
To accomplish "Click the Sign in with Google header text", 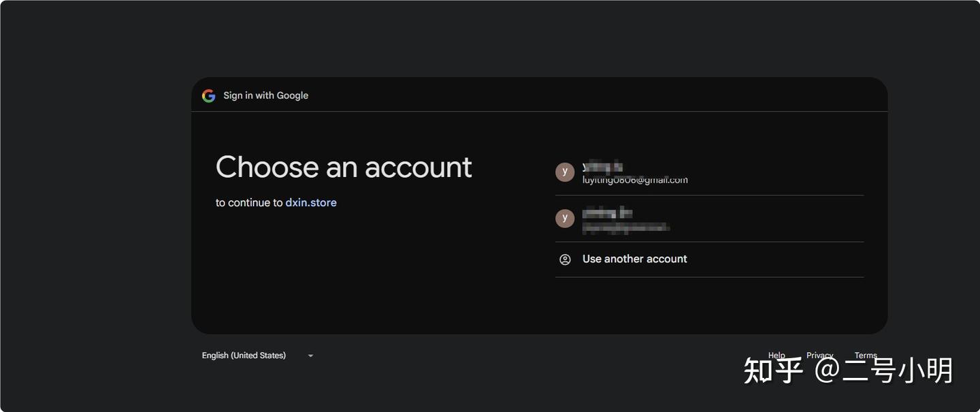I will tap(265, 95).
